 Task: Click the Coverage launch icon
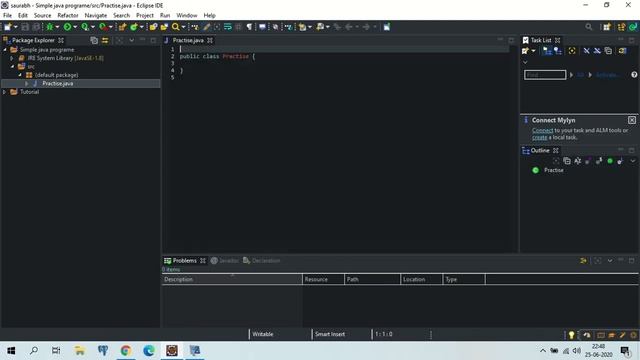85,27
